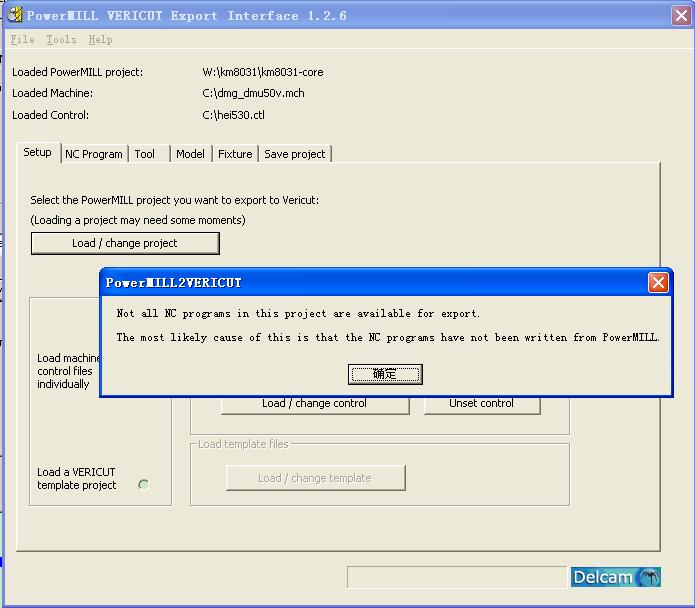Click the Delcam logo
The height and width of the screenshot is (608, 695).
click(x=616, y=577)
